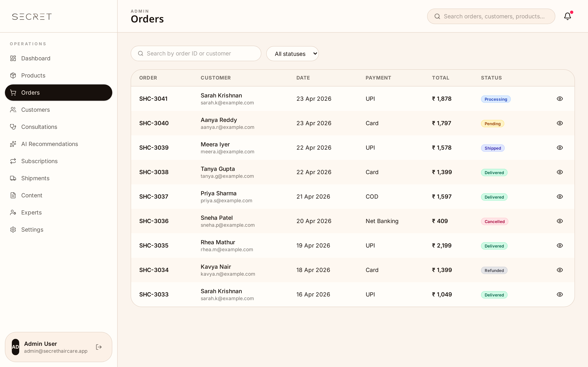Click the Products box icon
Viewport: 588px width, 367px height.
coord(13,75)
